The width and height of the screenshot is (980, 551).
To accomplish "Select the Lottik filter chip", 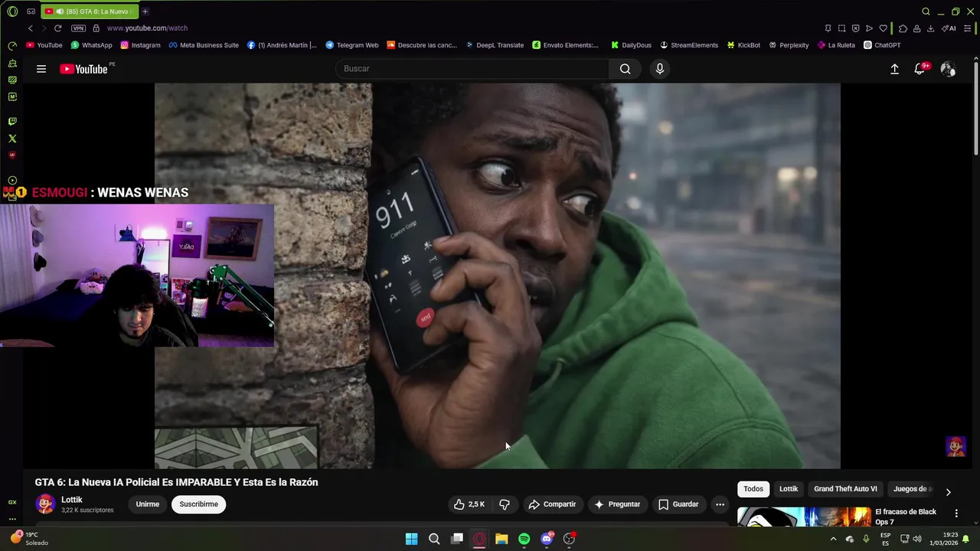I will click(x=789, y=489).
